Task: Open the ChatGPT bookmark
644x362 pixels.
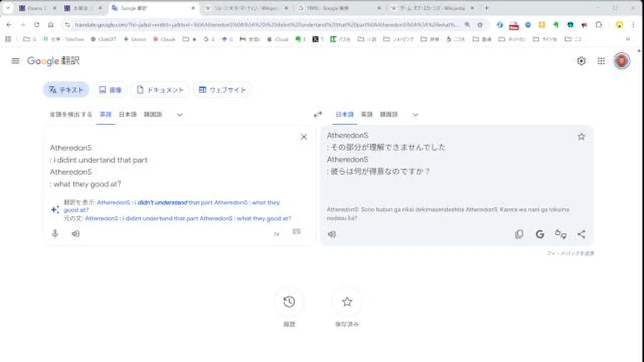Action: click(104, 39)
